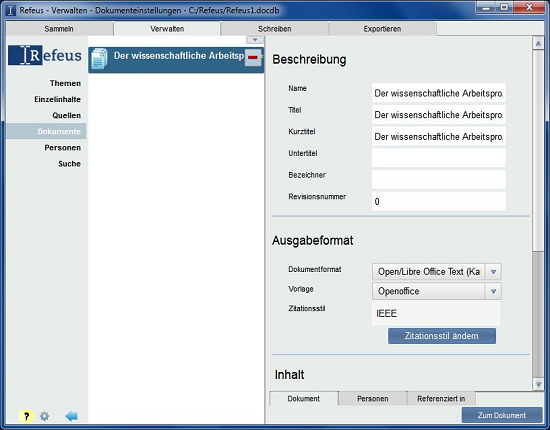The height and width of the screenshot is (430, 550).
Task: Click the Zitationsstil ändern button
Action: [x=442, y=336]
